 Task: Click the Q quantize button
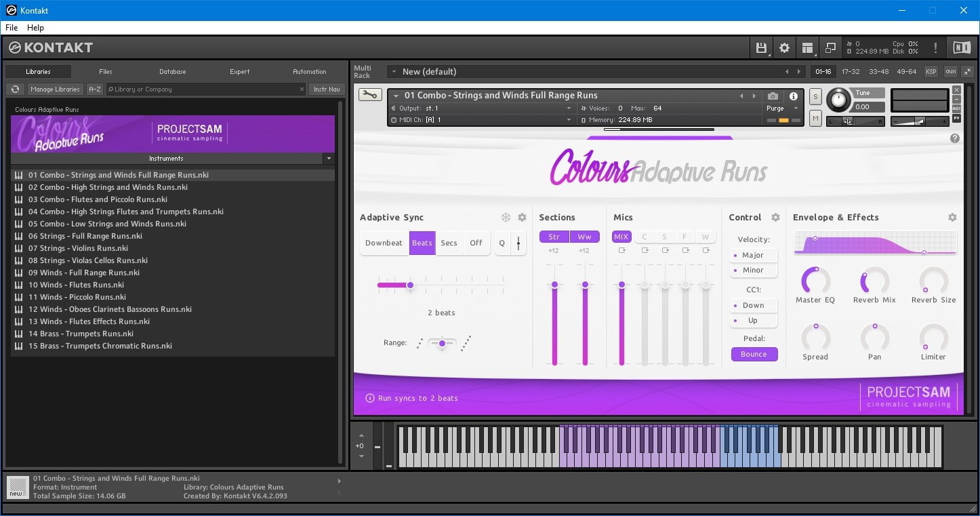[x=502, y=243]
